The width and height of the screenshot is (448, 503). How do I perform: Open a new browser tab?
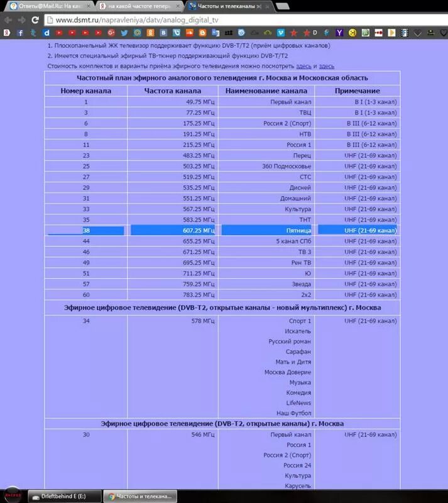[283, 6]
